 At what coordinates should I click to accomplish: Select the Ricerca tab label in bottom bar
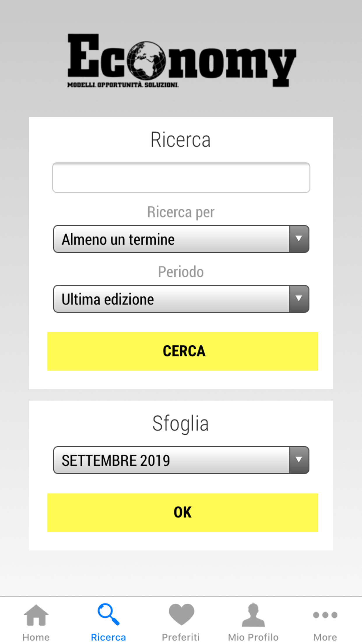point(108,637)
